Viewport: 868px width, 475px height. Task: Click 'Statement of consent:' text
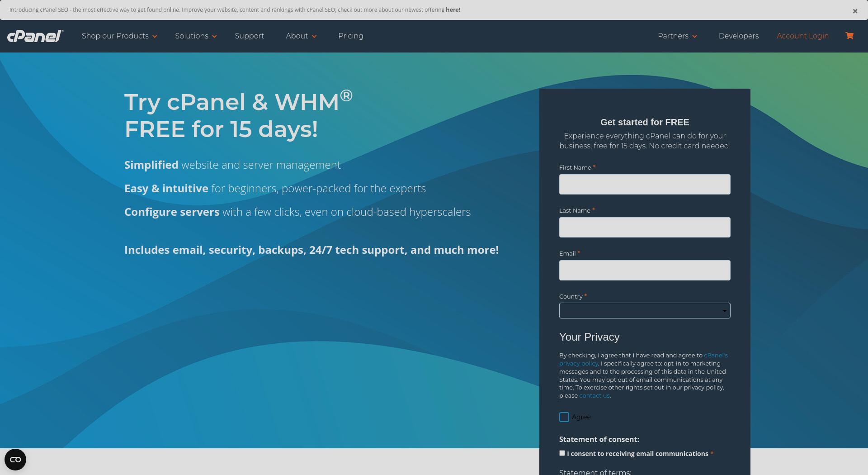point(599,439)
